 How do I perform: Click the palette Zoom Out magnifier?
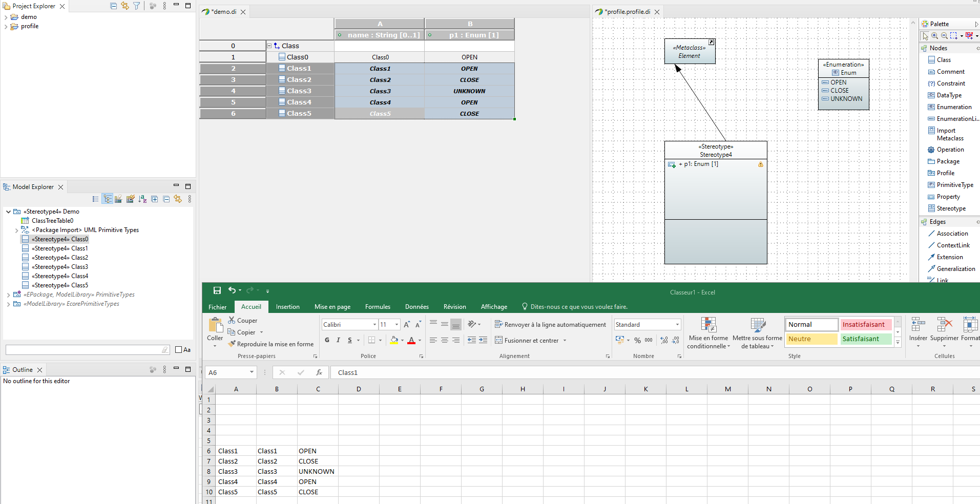coord(944,35)
